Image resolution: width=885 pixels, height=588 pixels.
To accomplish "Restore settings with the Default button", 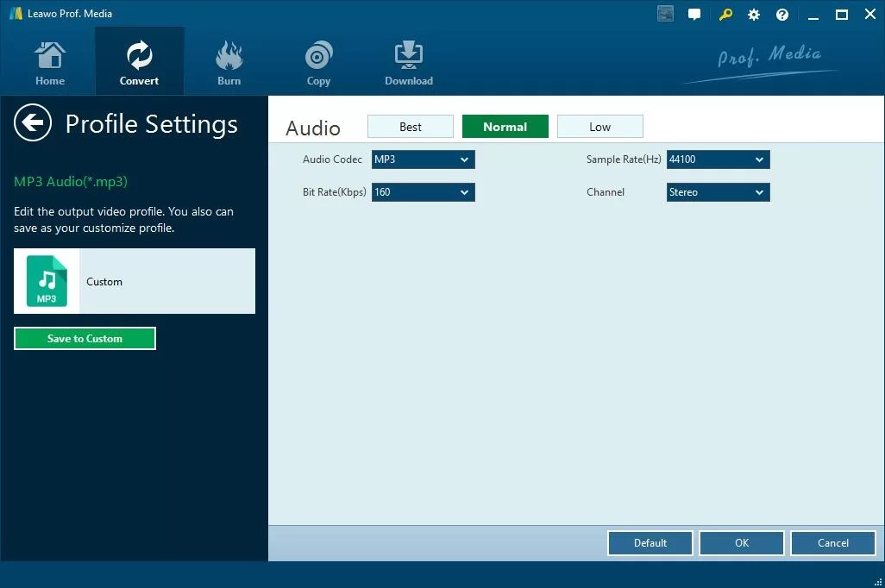I will [650, 542].
